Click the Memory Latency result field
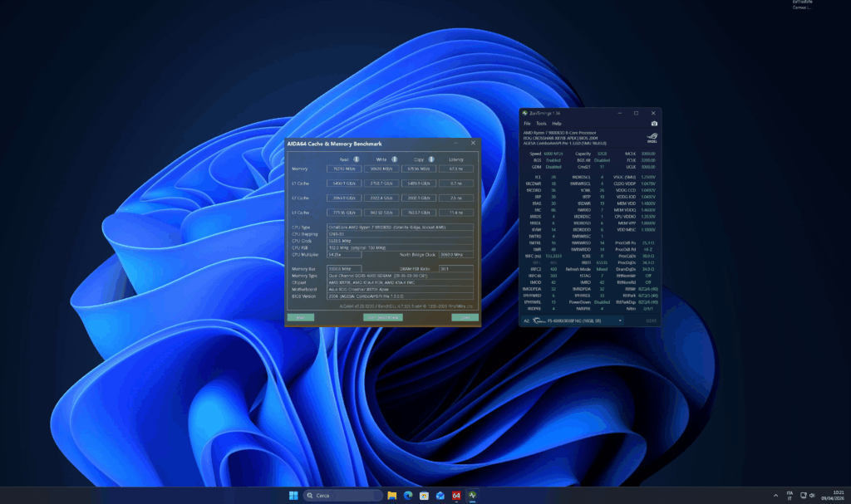The width and height of the screenshot is (851, 504). point(456,169)
